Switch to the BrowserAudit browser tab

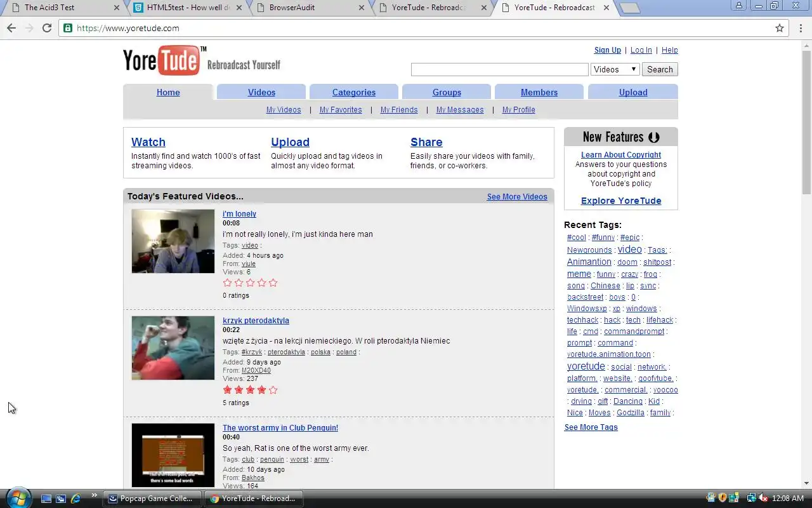click(308, 8)
